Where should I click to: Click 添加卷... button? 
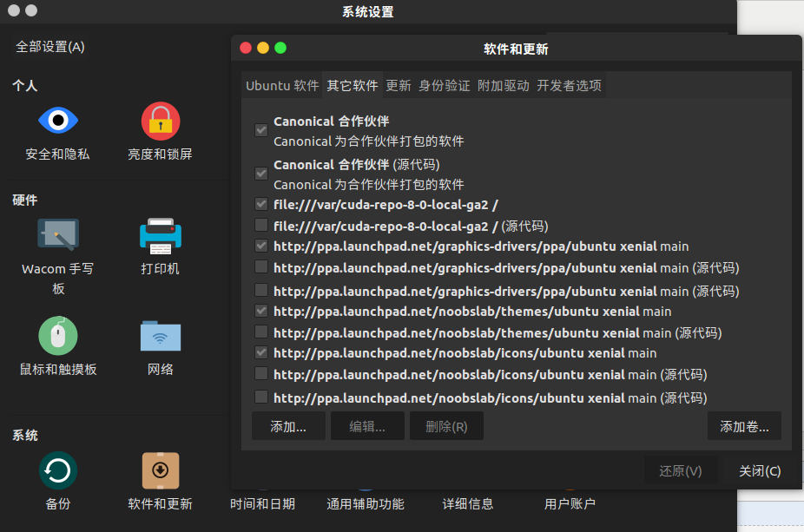tap(744, 426)
